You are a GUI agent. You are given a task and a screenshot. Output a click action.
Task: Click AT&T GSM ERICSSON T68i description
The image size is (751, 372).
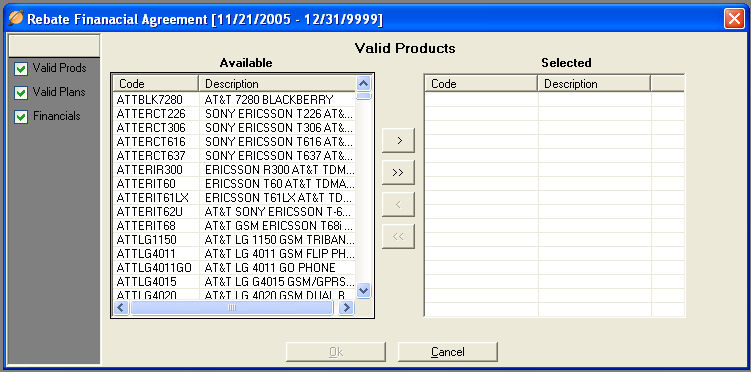(x=279, y=225)
